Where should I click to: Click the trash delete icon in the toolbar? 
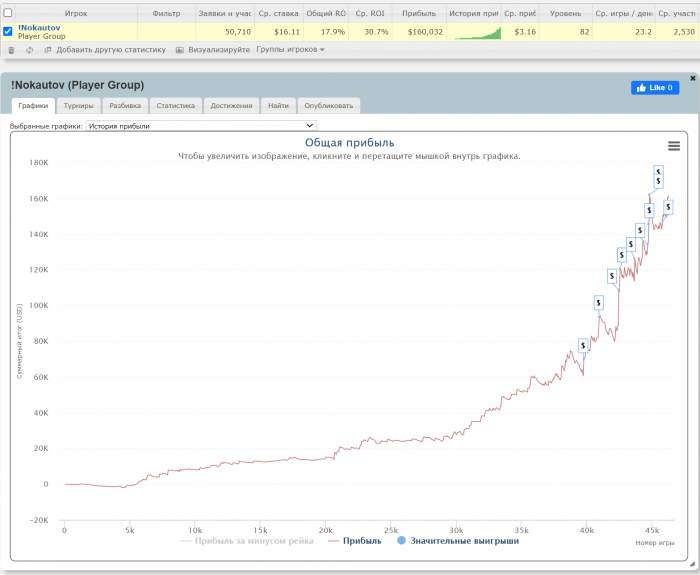11,49
